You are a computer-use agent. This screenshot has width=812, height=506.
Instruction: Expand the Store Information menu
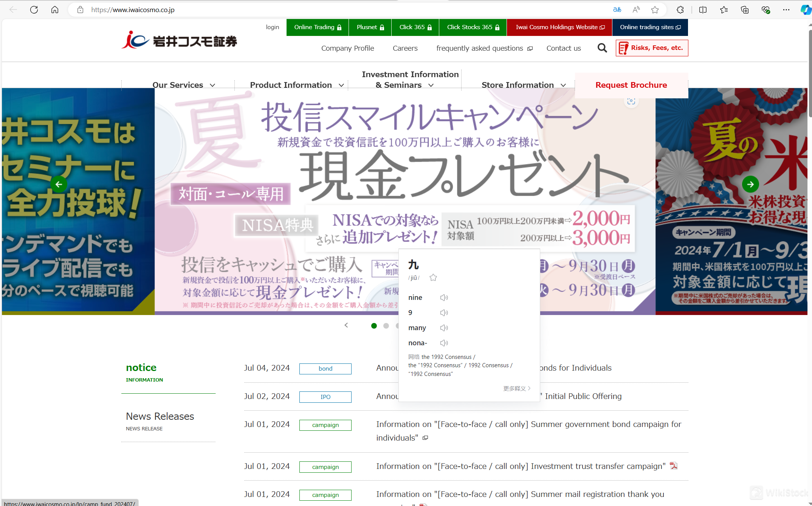point(524,85)
